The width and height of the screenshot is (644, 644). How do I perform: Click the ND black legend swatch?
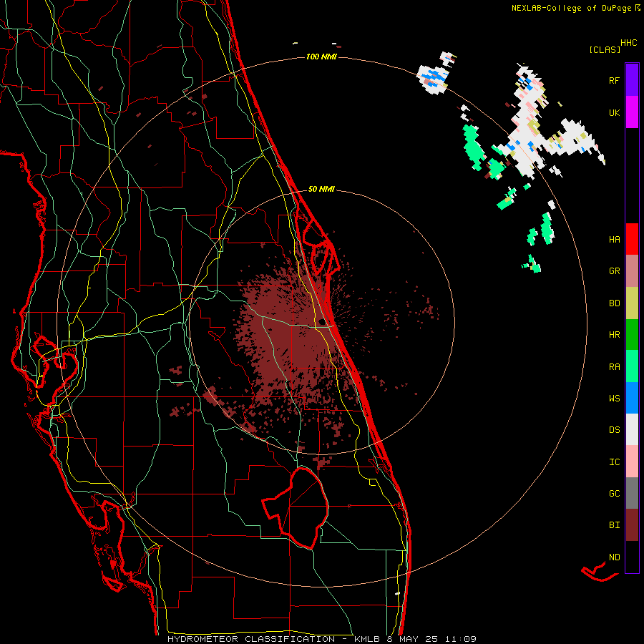(632, 557)
